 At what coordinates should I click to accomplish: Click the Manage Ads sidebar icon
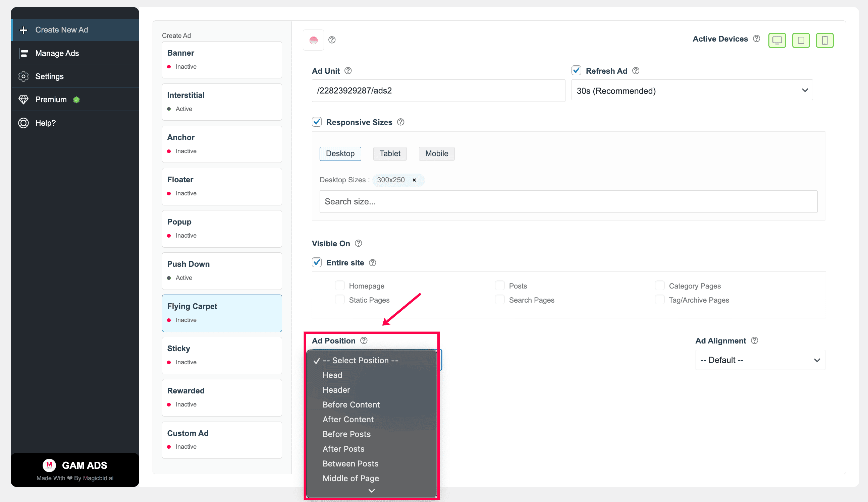pos(23,53)
